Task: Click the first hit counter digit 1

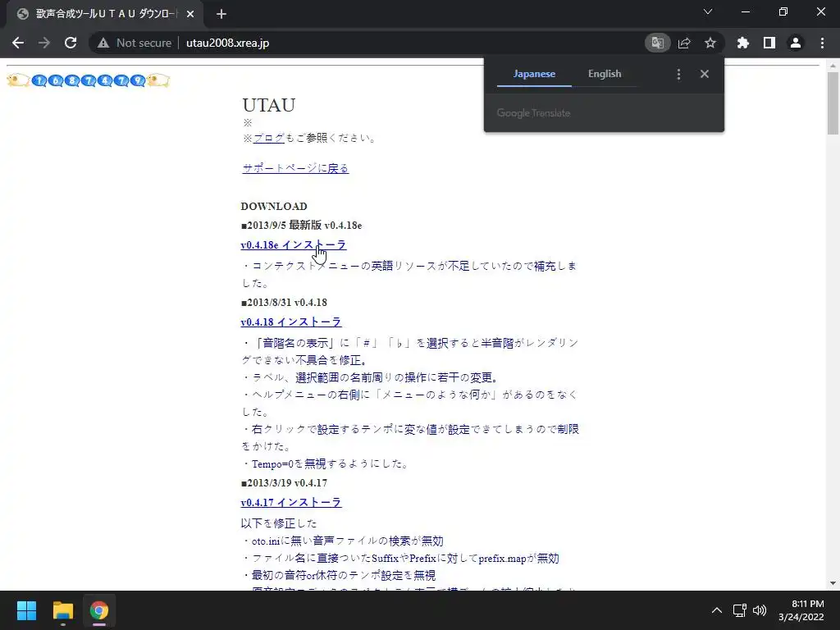Action: pos(39,81)
